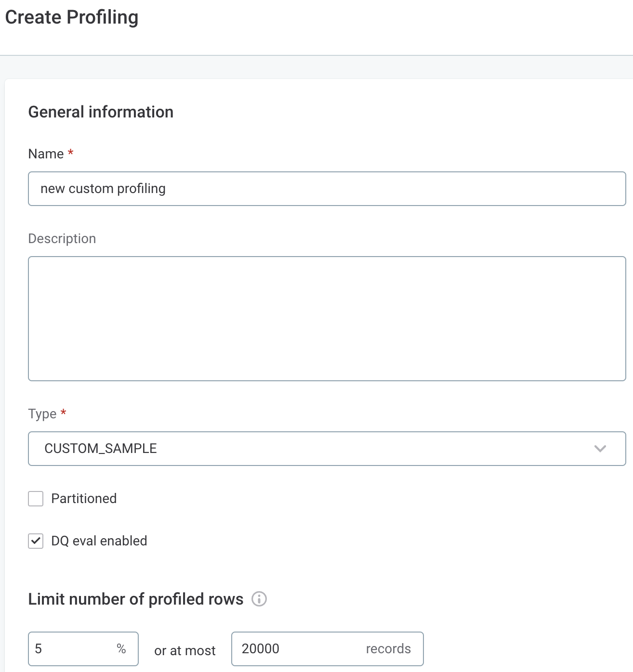
Task: Click the Create Profiling page title
Action: pyautogui.click(x=71, y=17)
